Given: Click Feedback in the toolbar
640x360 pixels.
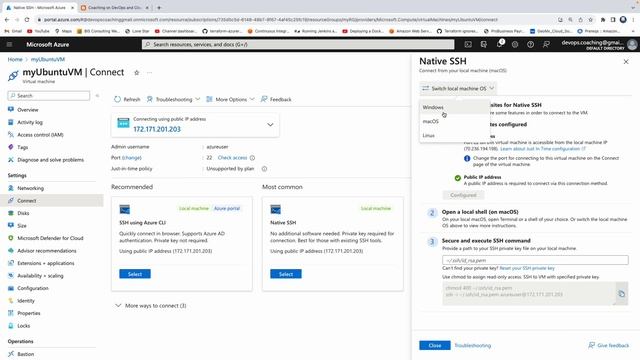Looking at the screenshot, I should pos(276,99).
